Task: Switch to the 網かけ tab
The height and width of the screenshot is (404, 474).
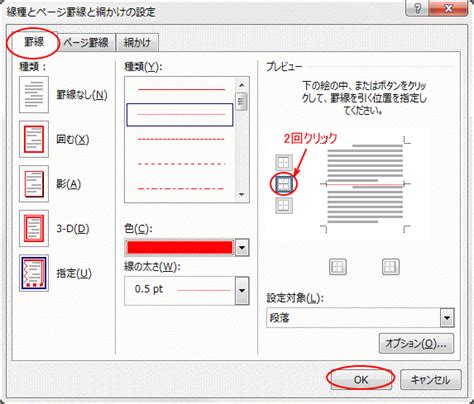Action: pyautogui.click(x=137, y=43)
